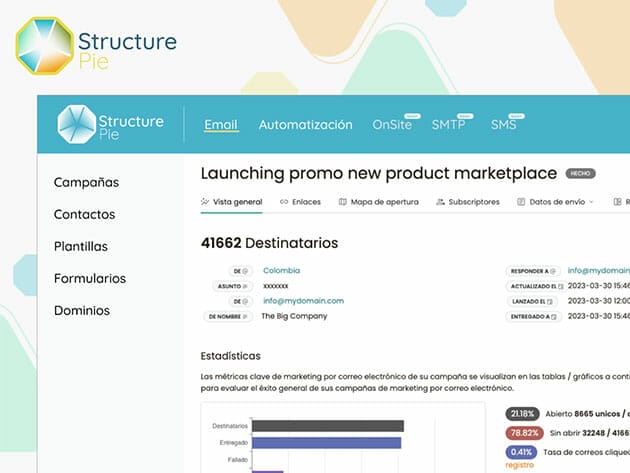Click the chain-link icon beside Enlaces
Viewport: 630px width, 473px height.
click(284, 202)
